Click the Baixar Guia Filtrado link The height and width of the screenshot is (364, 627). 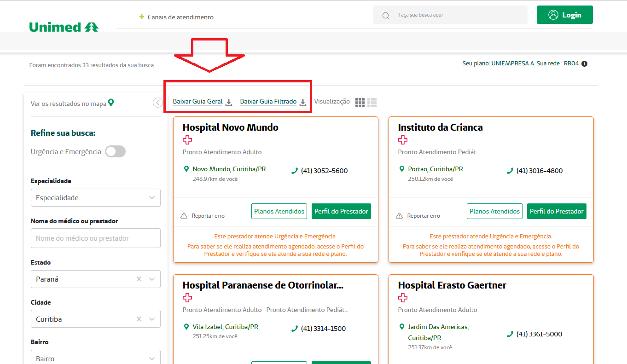268,102
